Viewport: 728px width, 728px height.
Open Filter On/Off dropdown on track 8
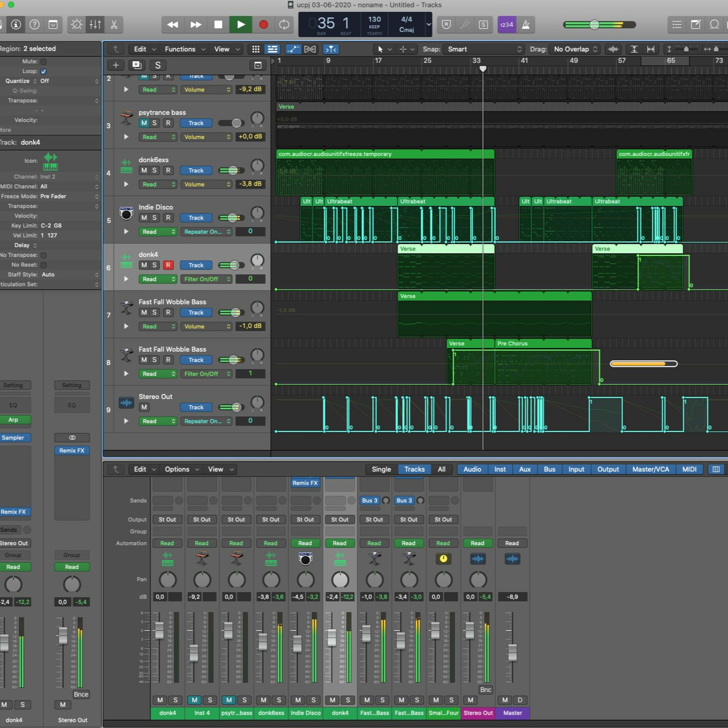pyautogui.click(x=207, y=374)
